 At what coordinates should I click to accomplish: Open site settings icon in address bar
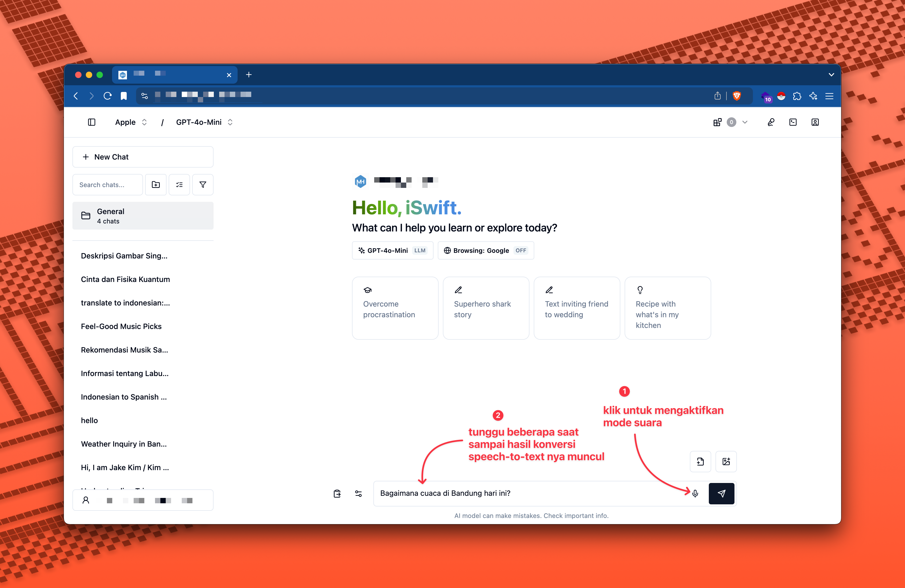click(x=145, y=96)
